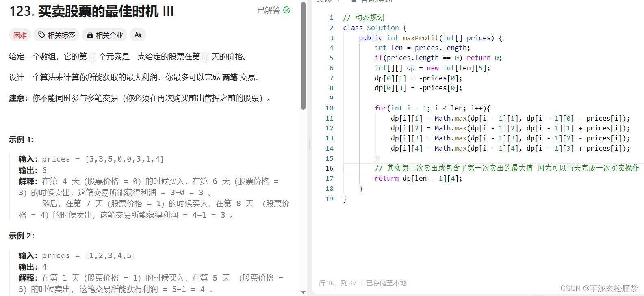This screenshot has height=296, width=644.
Task: Click the bold 两笔 in the description
Action: click(x=230, y=77)
